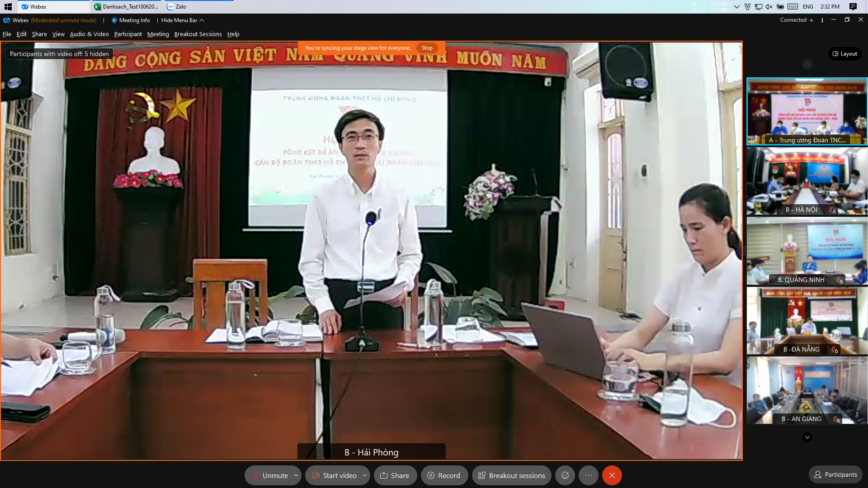Expand video options arrow next to Start video
This screenshot has width=868, height=488.
[365, 475]
